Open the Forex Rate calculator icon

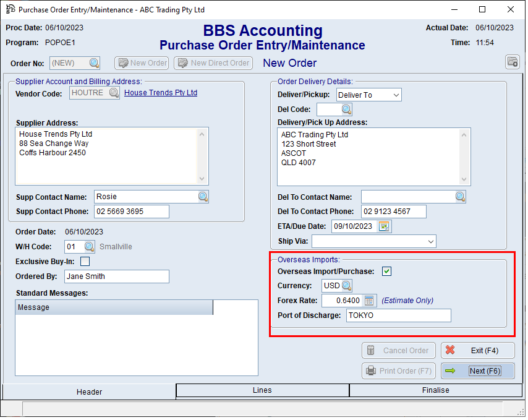pos(369,301)
